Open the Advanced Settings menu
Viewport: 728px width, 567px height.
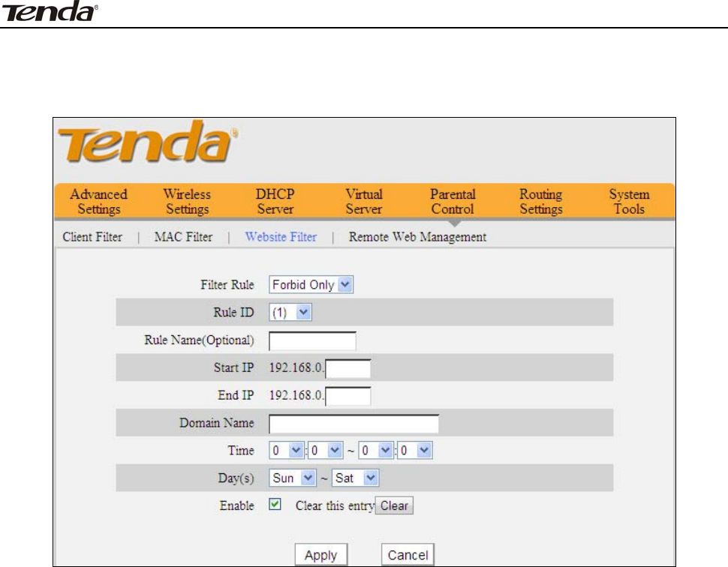click(98, 201)
